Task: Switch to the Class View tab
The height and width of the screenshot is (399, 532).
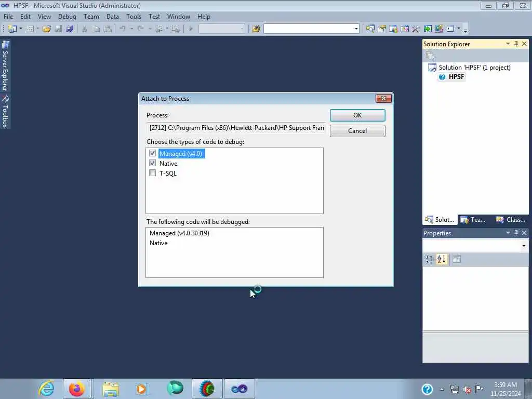Action: point(511,220)
